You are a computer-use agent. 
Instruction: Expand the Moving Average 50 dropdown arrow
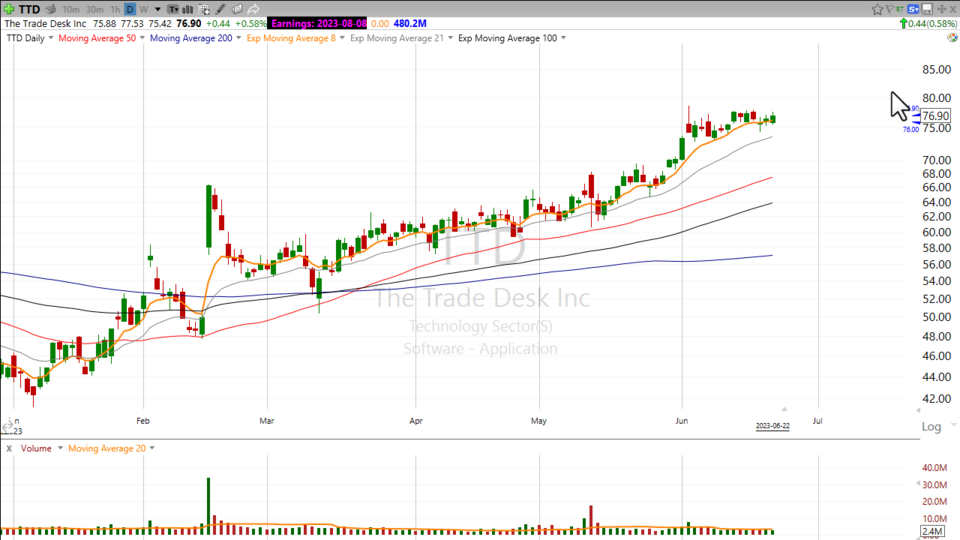coord(142,38)
